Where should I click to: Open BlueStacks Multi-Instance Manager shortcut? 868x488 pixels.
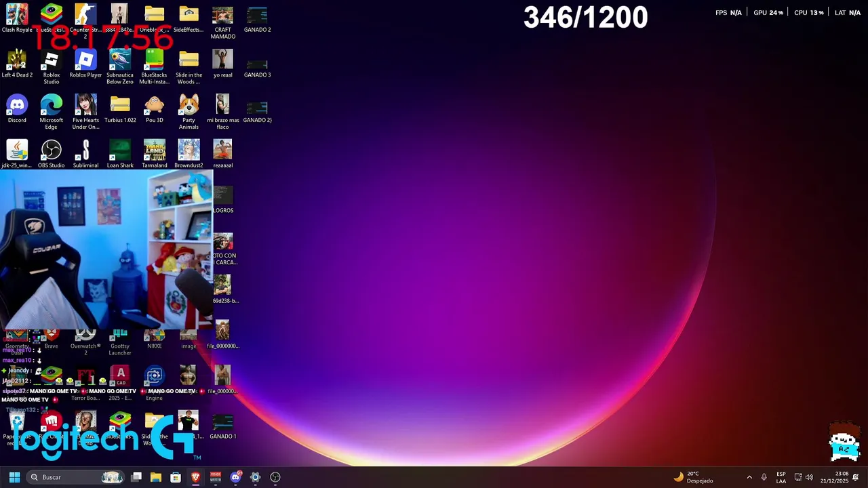point(154,66)
